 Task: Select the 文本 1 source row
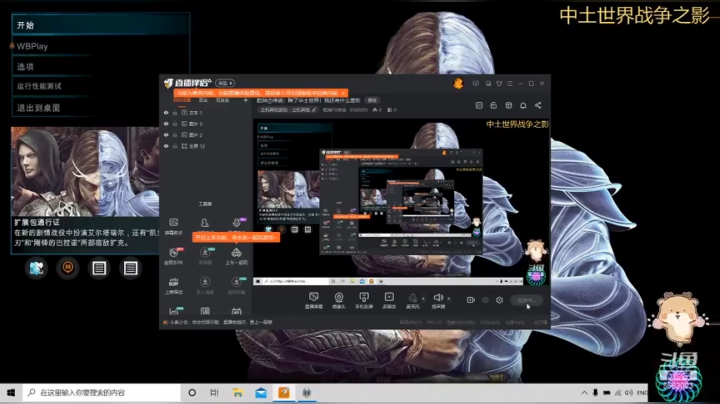coord(205,112)
